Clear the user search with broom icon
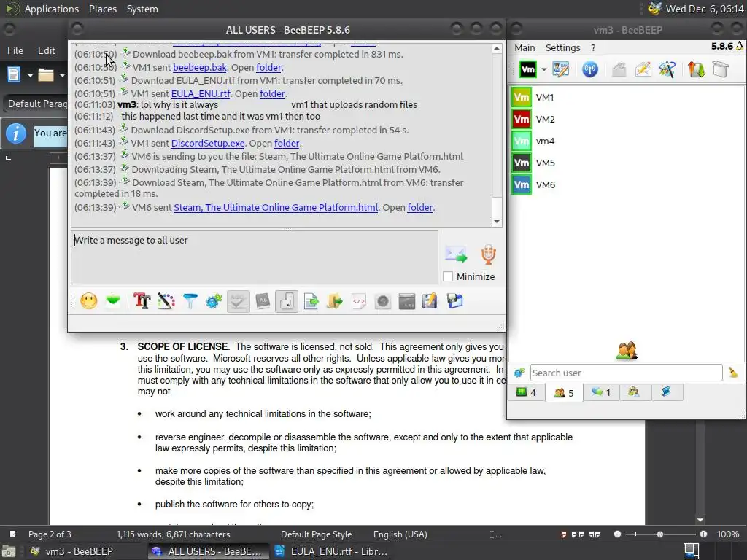The image size is (747, 560). coord(733,373)
